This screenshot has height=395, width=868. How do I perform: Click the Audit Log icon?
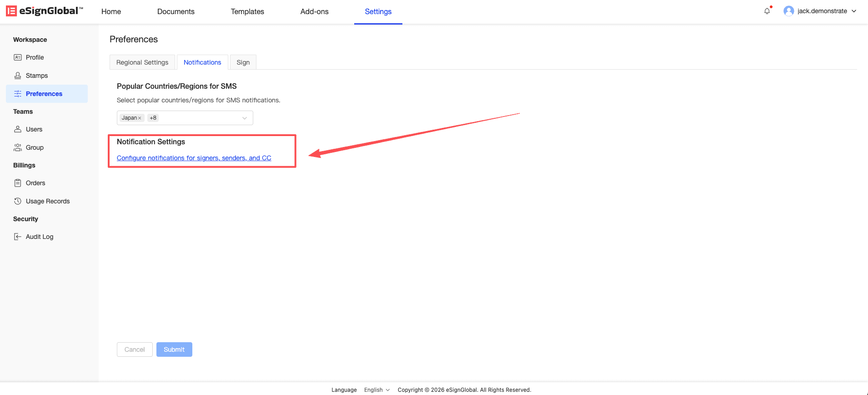pos(18,237)
